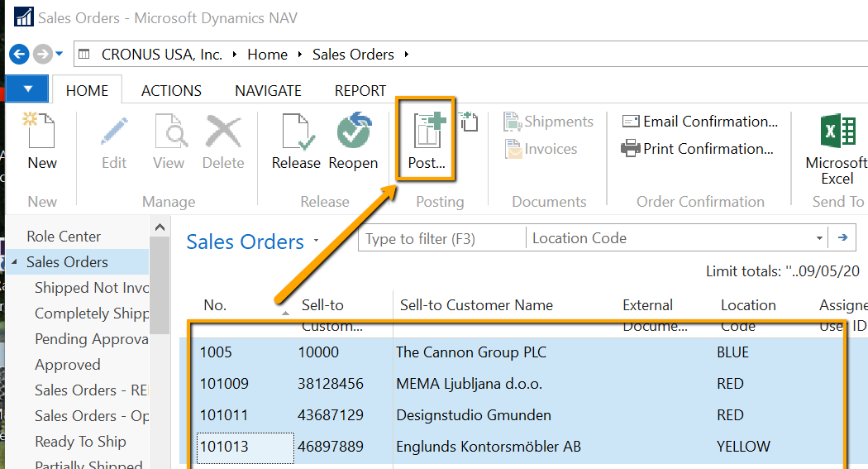Image resolution: width=868 pixels, height=469 pixels.
Task: Click Sales Orders in the breadcrumb
Action: click(x=353, y=55)
